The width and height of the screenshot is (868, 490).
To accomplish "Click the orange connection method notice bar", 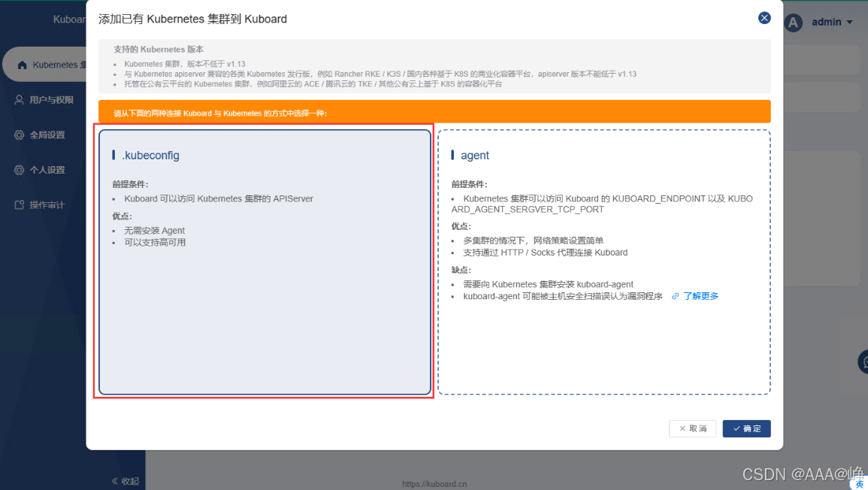I will pos(434,112).
